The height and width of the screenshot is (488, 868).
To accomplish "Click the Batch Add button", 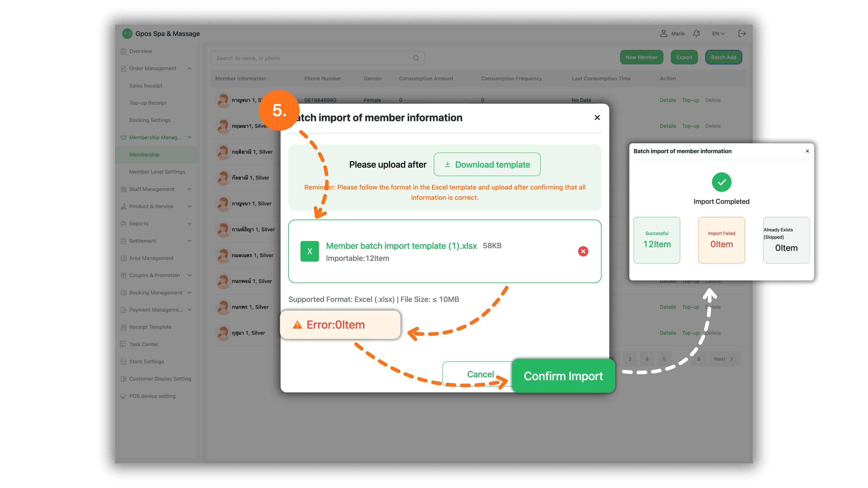I will click(x=723, y=57).
